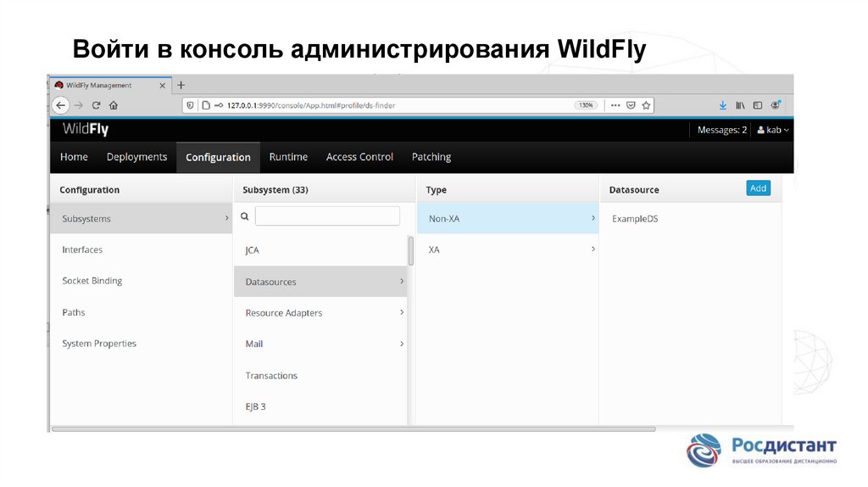
Task: Select EJB 3 subsystem
Action: (320, 406)
